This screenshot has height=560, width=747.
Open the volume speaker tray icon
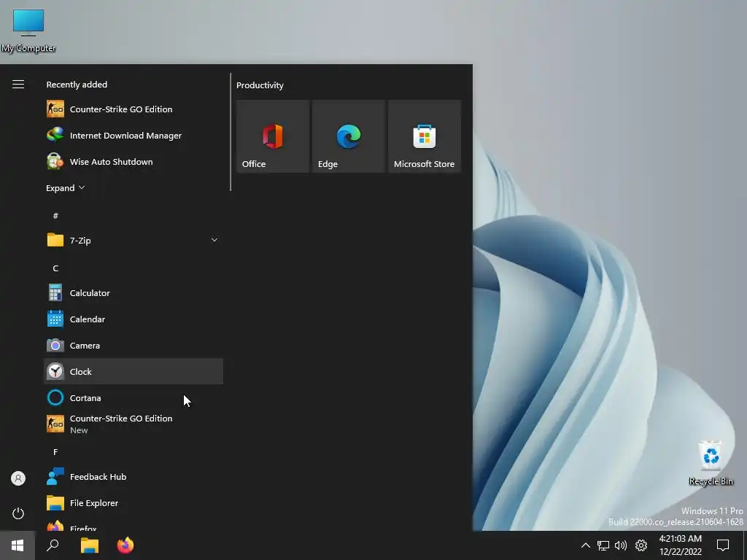(x=621, y=545)
